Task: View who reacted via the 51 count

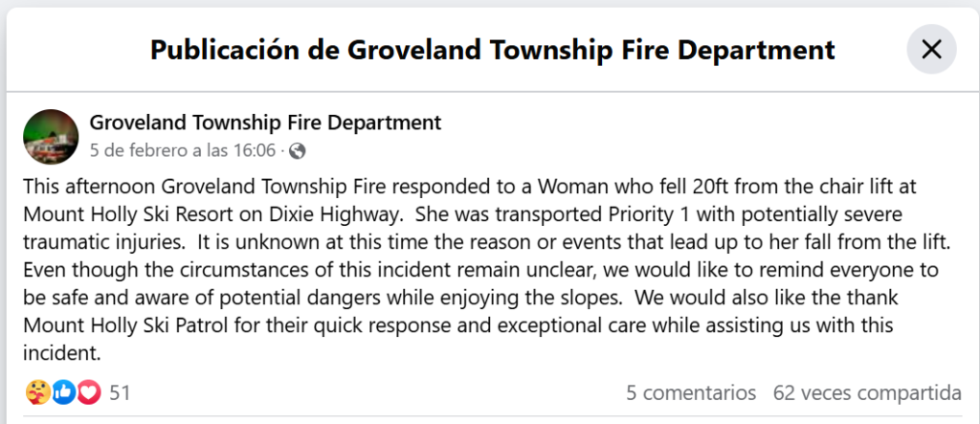Action: (x=120, y=392)
